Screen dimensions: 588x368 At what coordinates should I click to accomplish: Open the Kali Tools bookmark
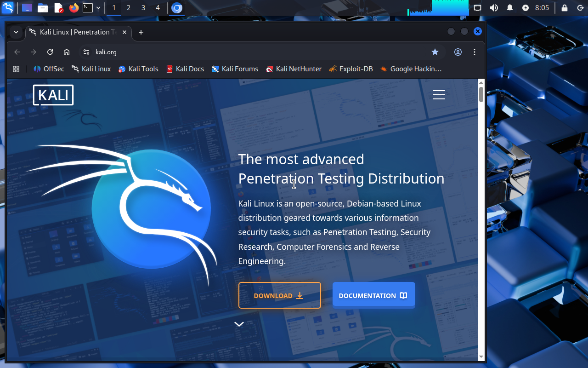138,69
